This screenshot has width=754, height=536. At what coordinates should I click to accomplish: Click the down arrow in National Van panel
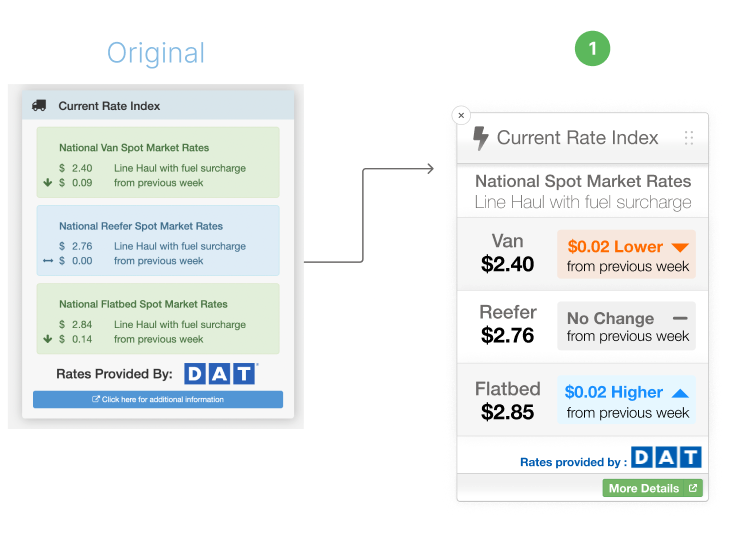[x=48, y=183]
